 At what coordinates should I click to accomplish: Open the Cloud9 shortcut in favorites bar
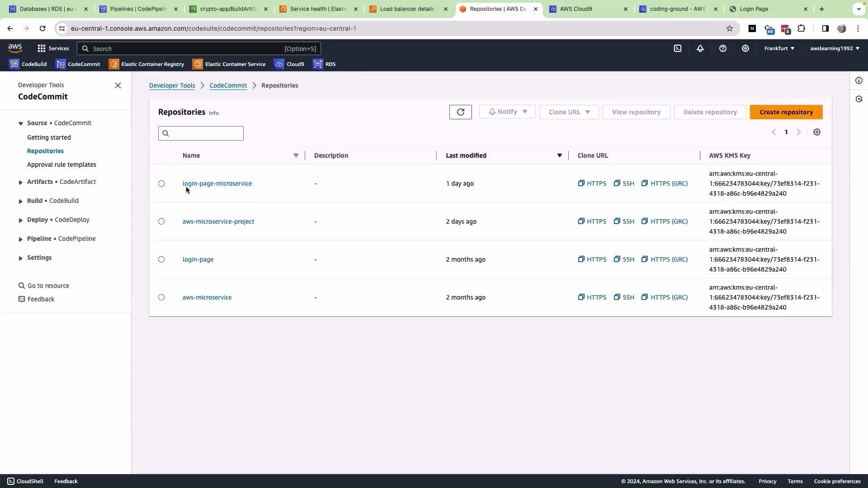pos(289,64)
